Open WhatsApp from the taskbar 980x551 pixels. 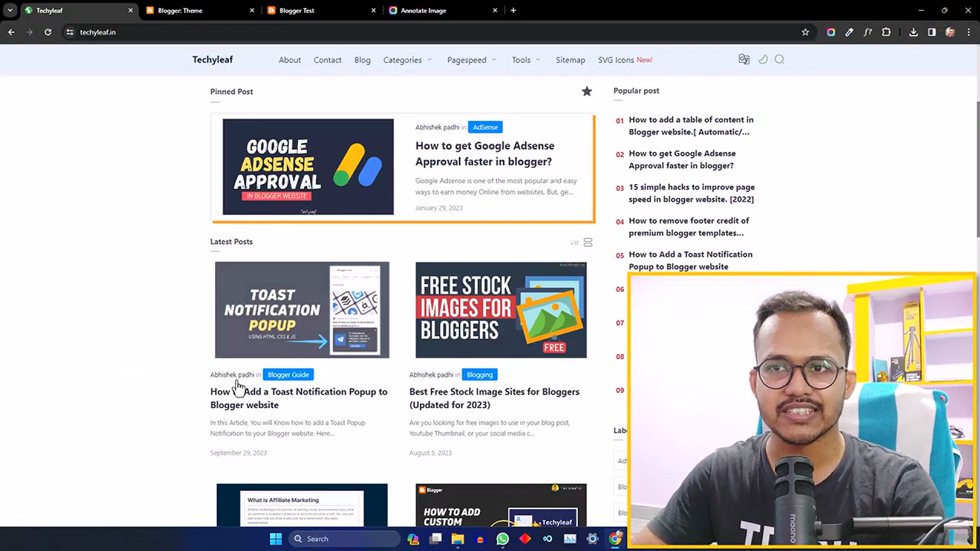coord(503,539)
